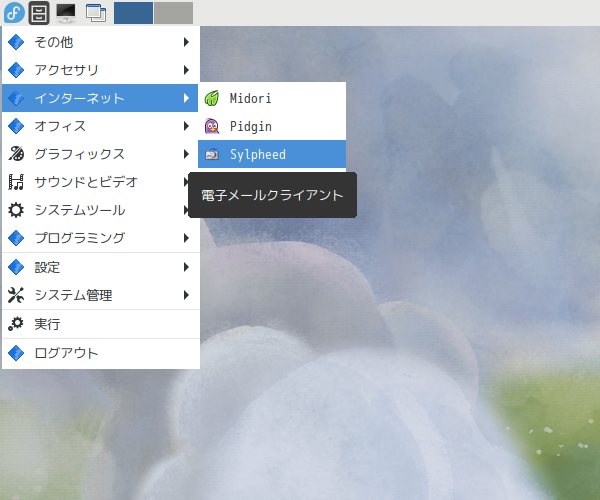The height and width of the screenshot is (500, 600).
Task: Switch to the second gray workspace
Action: [x=174, y=13]
